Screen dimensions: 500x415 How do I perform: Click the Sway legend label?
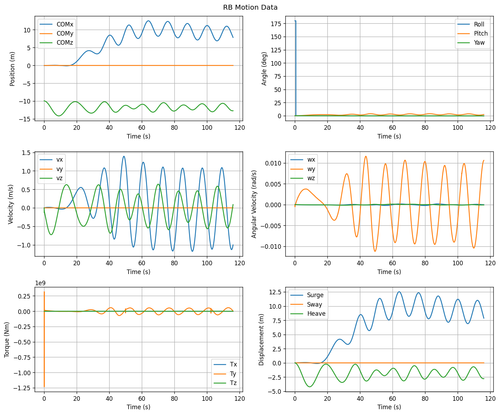click(x=314, y=304)
